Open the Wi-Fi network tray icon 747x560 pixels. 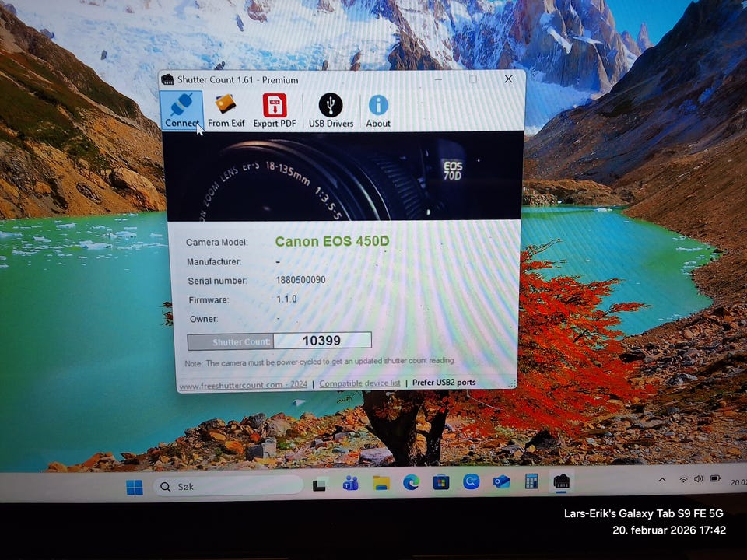[x=684, y=480]
